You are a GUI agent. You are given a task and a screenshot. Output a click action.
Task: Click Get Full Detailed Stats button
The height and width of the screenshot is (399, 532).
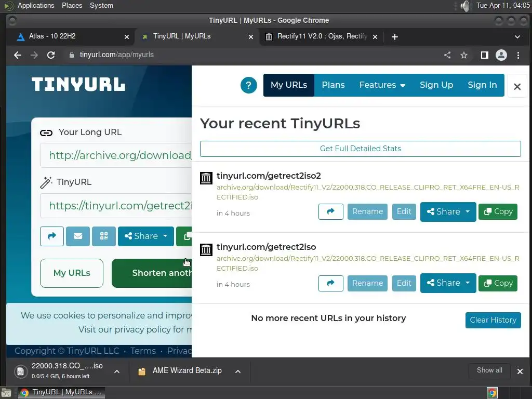click(361, 149)
